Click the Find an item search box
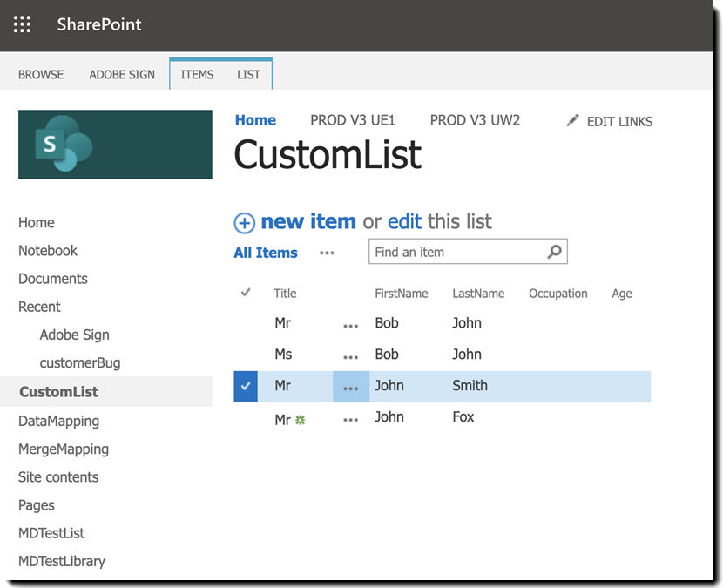The width and height of the screenshot is (723, 588). 455,252
